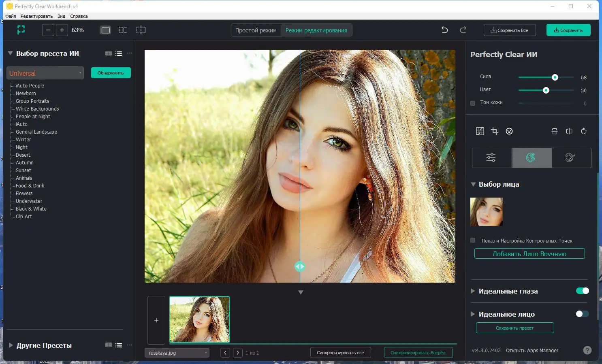The image size is (602, 364).
Task: Click the fit-to-screen icon in top toolbar
Action: coord(21,30)
